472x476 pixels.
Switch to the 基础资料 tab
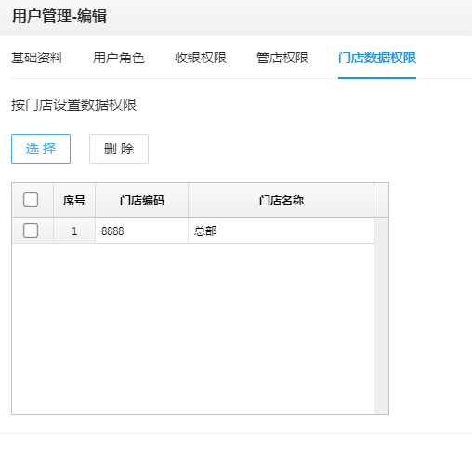pyautogui.click(x=37, y=58)
